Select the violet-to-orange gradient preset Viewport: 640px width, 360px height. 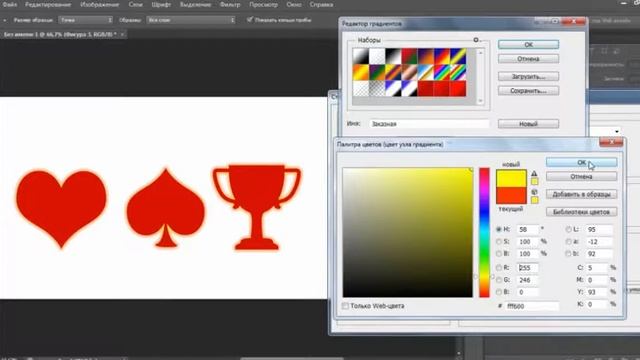[x=425, y=56]
